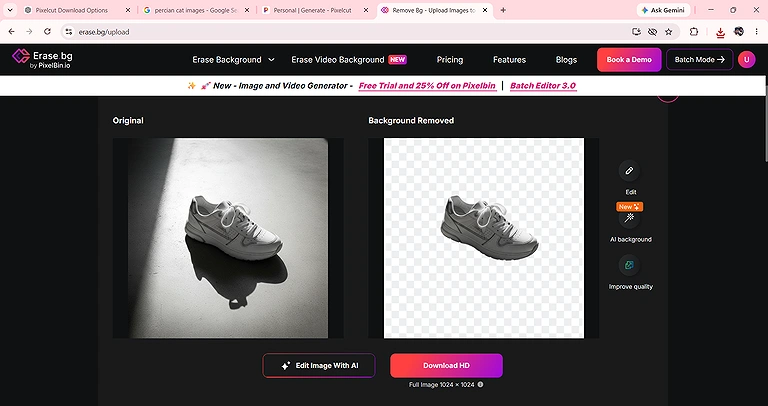Close the Personal Generate Pixelcut tab
The image size is (768, 406).
pos(365,10)
